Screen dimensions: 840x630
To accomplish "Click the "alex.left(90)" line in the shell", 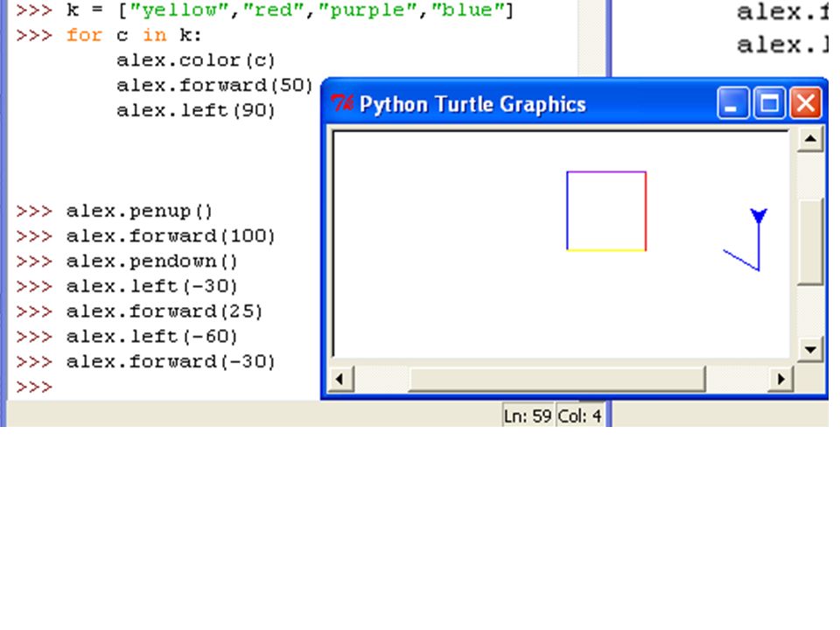I will [195, 110].
